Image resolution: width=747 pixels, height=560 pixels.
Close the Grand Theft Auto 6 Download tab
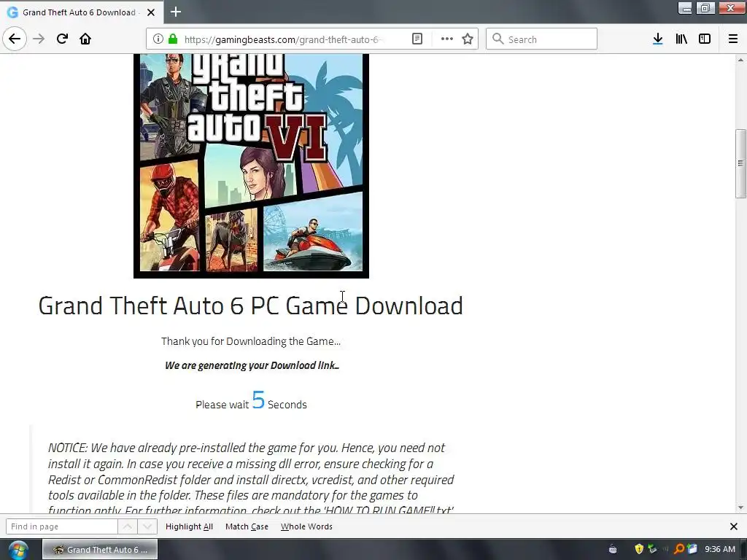point(151,12)
